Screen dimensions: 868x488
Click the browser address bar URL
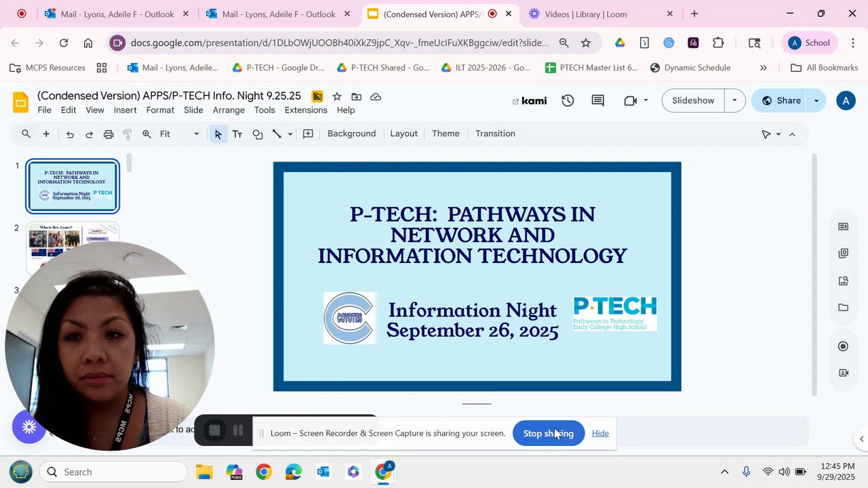pos(340,43)
